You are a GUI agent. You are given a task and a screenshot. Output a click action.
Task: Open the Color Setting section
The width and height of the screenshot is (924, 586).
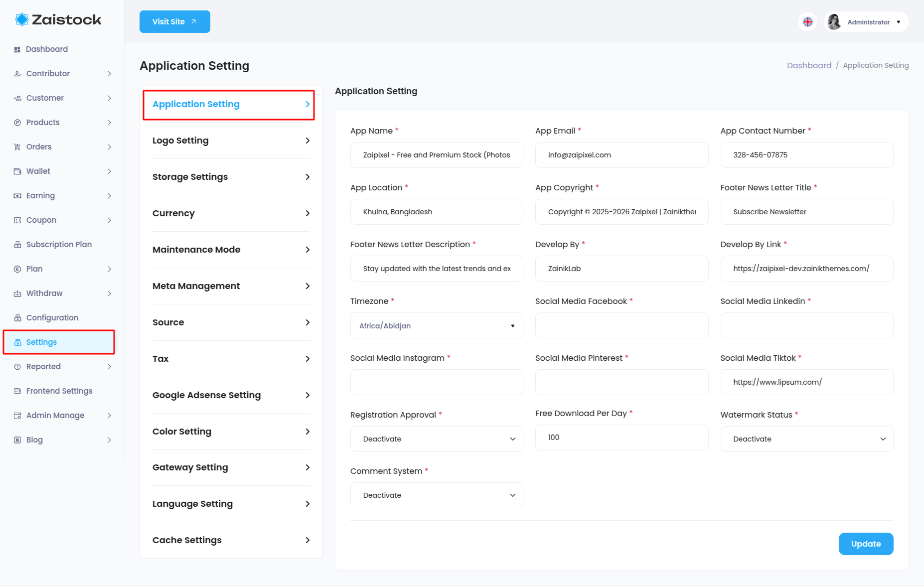tap(231, 432)
